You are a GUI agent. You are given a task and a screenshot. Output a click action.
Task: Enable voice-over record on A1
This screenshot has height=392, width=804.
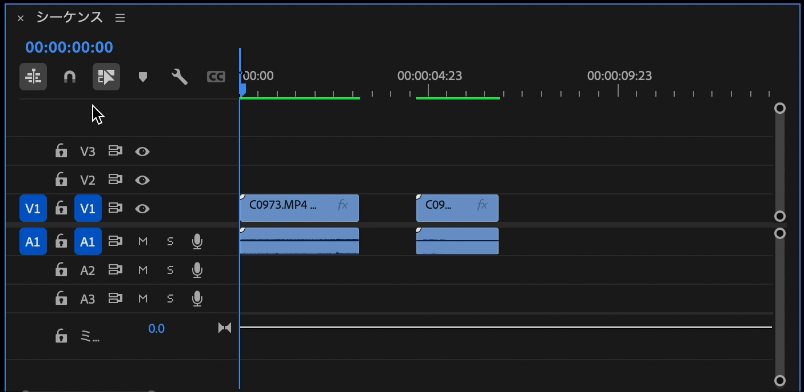click(x=197, y=241)
